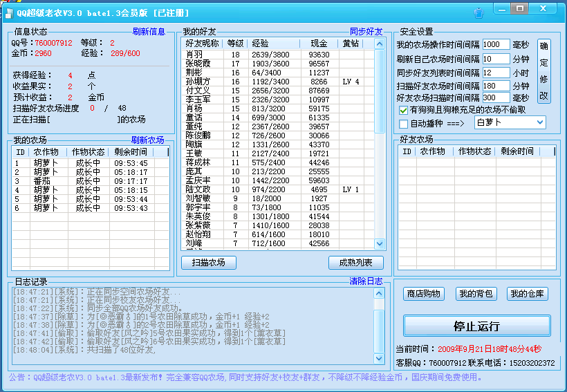Sort friends by 现金 column header
567x392 pixels.
pos(319,44)
